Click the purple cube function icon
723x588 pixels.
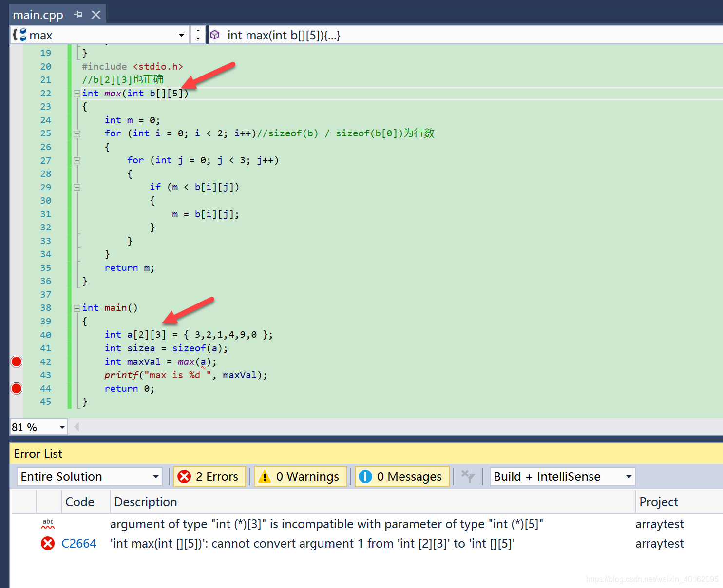pyautogui.click(x=215, y=35)
